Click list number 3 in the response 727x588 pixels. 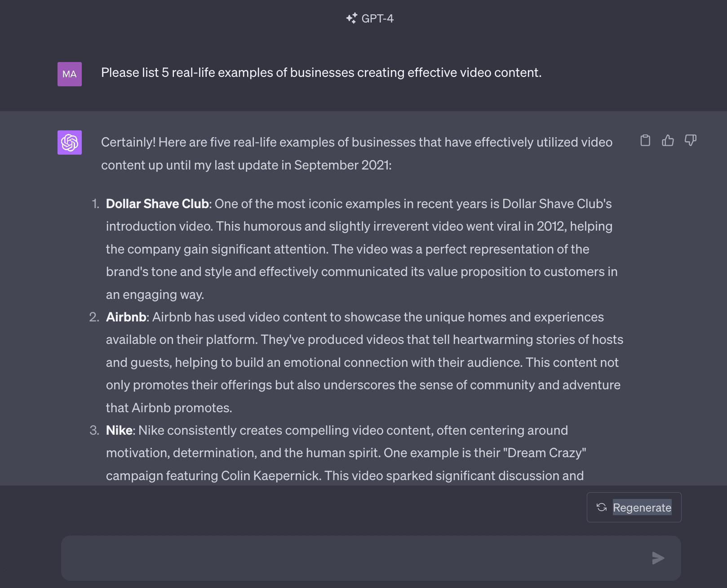pyautogui.click(x=94, y=430)
